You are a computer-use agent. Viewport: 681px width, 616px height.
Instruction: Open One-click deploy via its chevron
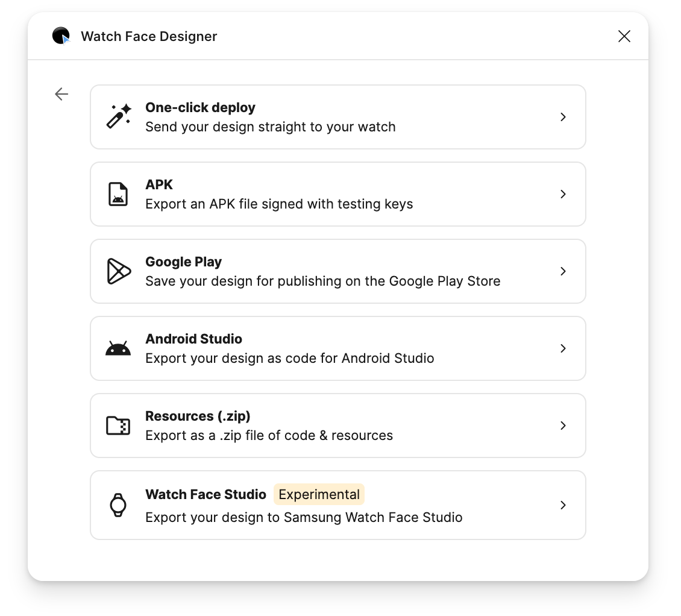pos(563,117)
